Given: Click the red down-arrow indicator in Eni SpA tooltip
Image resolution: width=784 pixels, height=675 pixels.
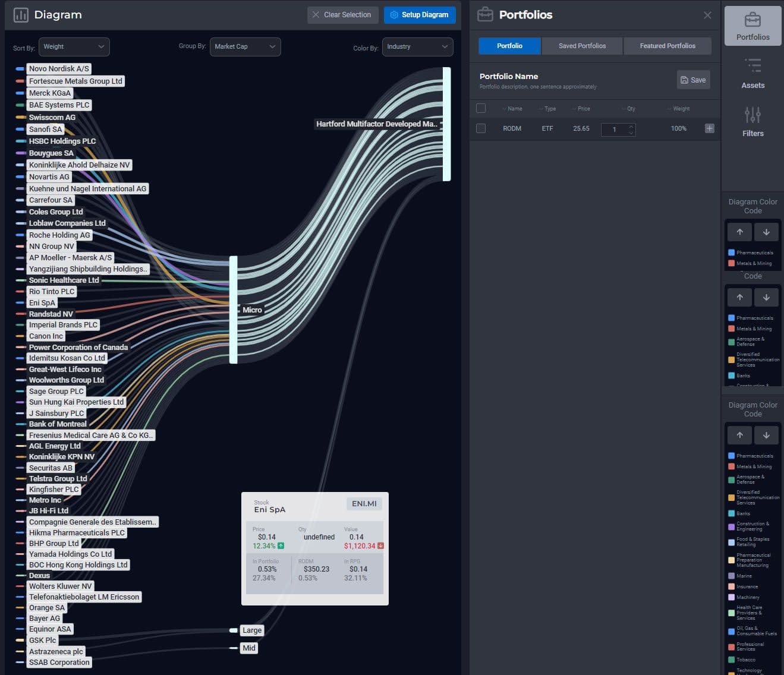Looking at the screenshot, I should [x=380, y=545].
